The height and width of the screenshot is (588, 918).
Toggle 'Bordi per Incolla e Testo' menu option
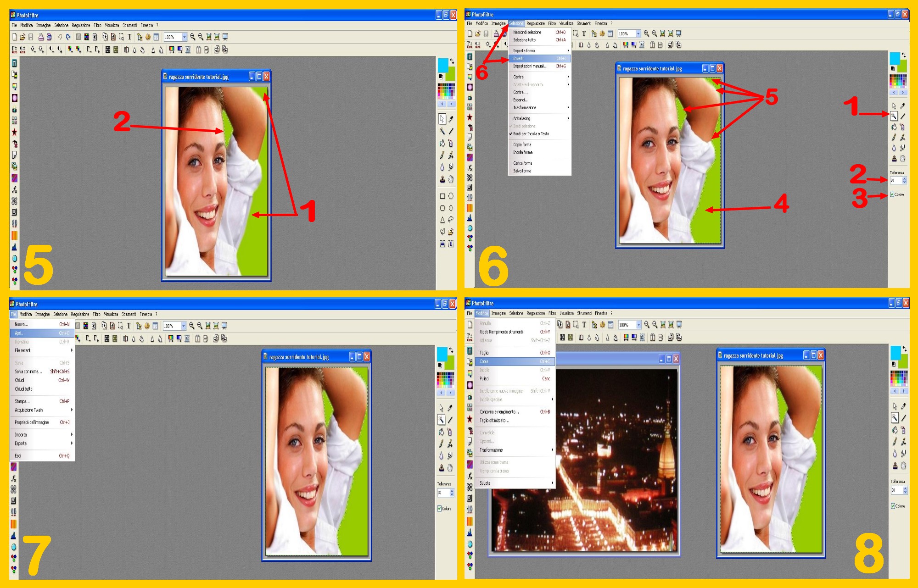click(531, 134)
